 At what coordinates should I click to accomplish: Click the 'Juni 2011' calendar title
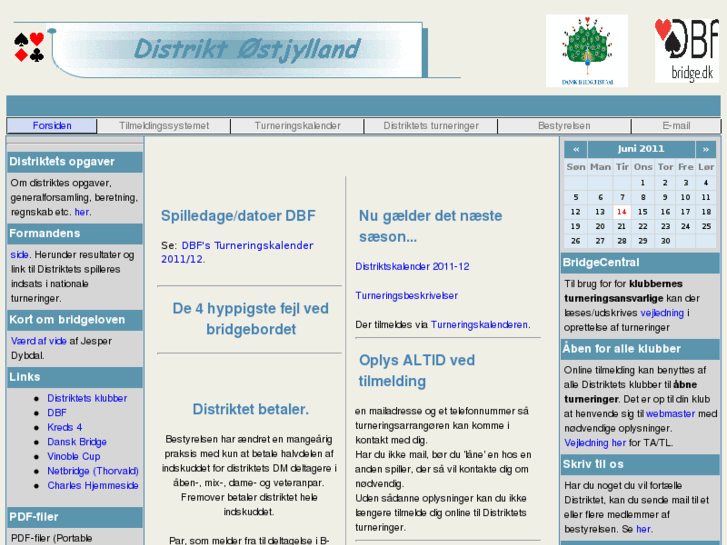(x=641, y=149)
